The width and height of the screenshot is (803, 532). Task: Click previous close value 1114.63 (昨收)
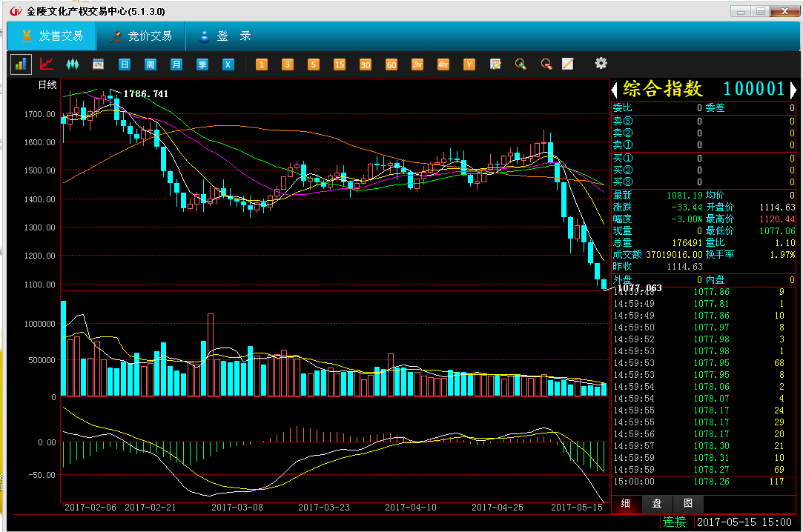pos(684,267)
